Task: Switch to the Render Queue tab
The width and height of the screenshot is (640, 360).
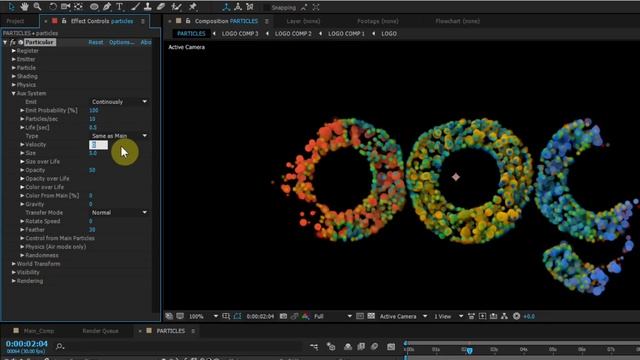Action: (x=100, y=331)
